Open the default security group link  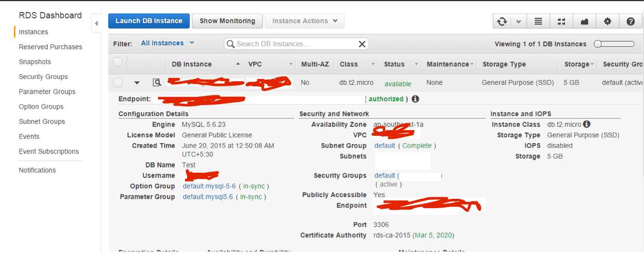point(385,175)
